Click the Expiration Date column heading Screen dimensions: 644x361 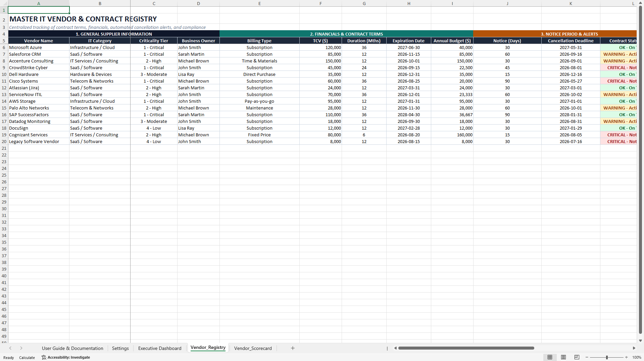click(x=408, y=41)
